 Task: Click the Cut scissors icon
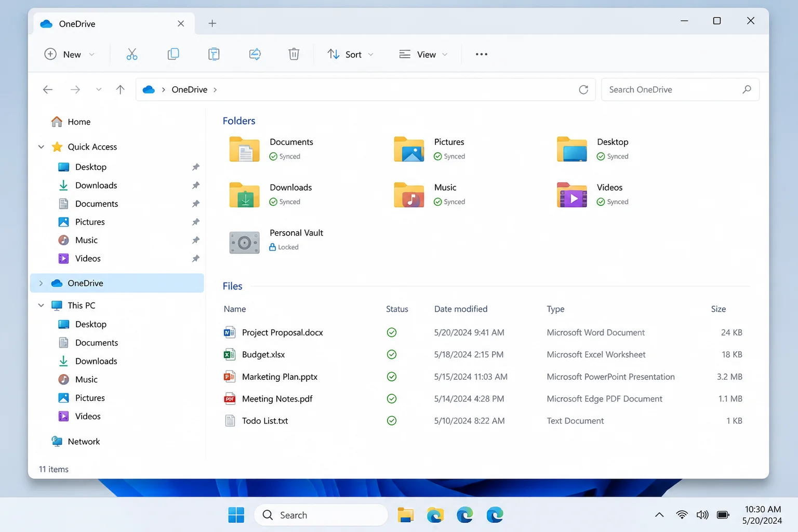pos(132,54)
